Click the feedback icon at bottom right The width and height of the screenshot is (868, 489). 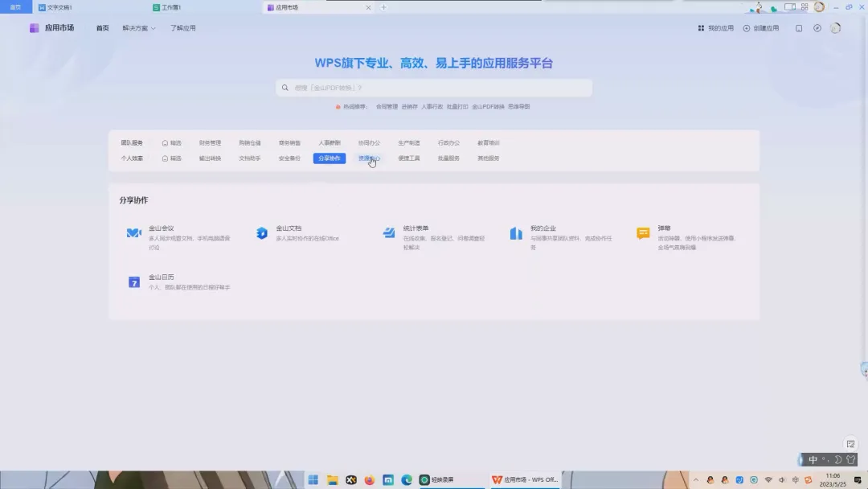(x=851, y=444)
